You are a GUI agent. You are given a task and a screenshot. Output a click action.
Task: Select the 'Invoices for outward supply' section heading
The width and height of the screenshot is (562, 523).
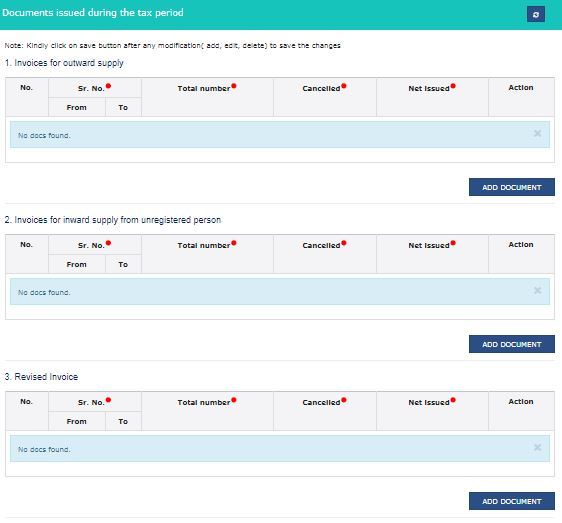(x=64, y=63)
